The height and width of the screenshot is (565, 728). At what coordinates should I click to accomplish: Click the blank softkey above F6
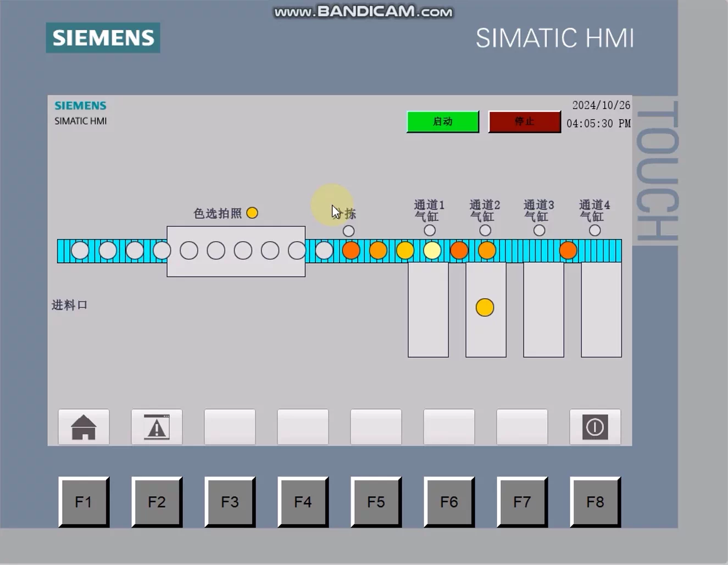coord(449,427)
